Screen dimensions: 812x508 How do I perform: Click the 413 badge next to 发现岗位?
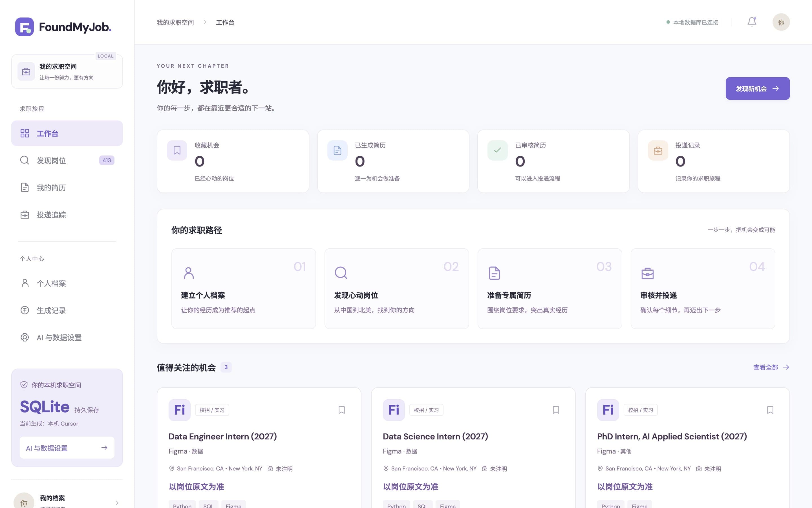pos(107,160)
